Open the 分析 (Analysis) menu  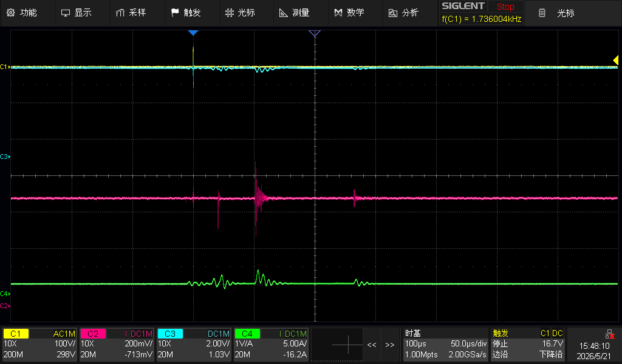click(x=404, y=13)
